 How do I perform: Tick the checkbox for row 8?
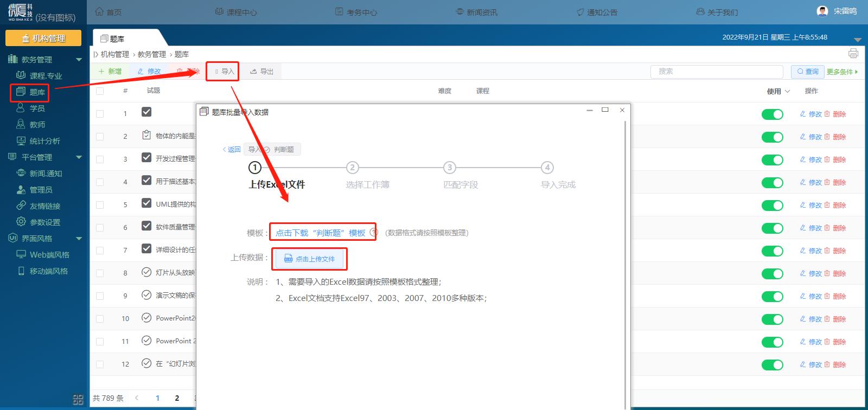pos(100,273)
